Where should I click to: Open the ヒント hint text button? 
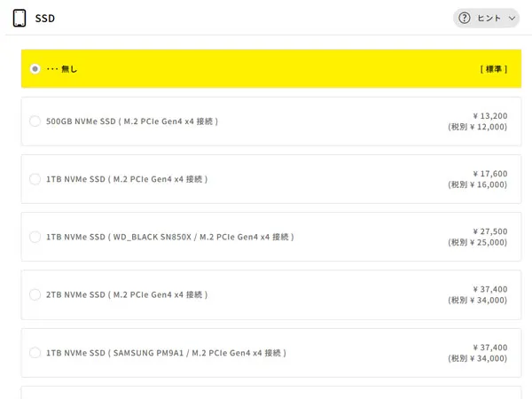[x=489, y=18]
